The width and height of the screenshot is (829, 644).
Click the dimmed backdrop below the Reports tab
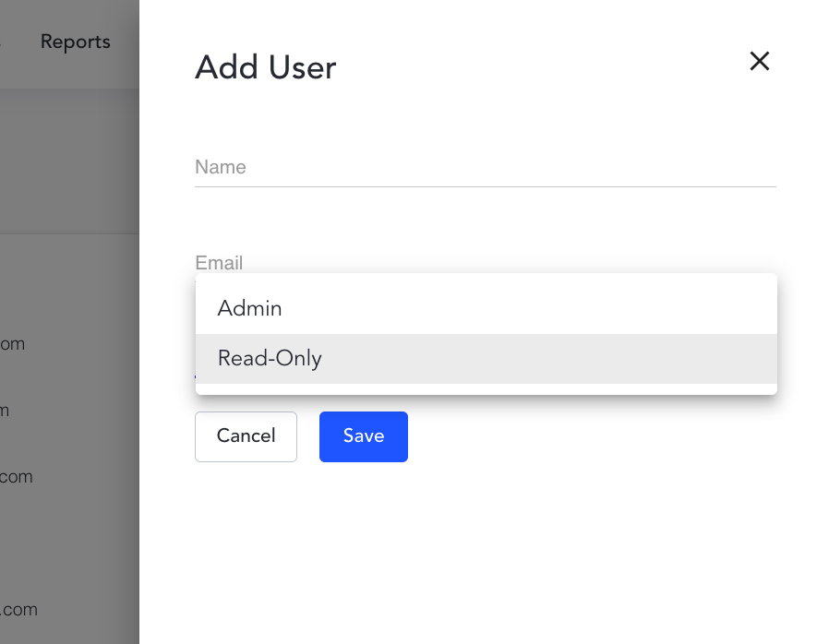click(69, 157)
